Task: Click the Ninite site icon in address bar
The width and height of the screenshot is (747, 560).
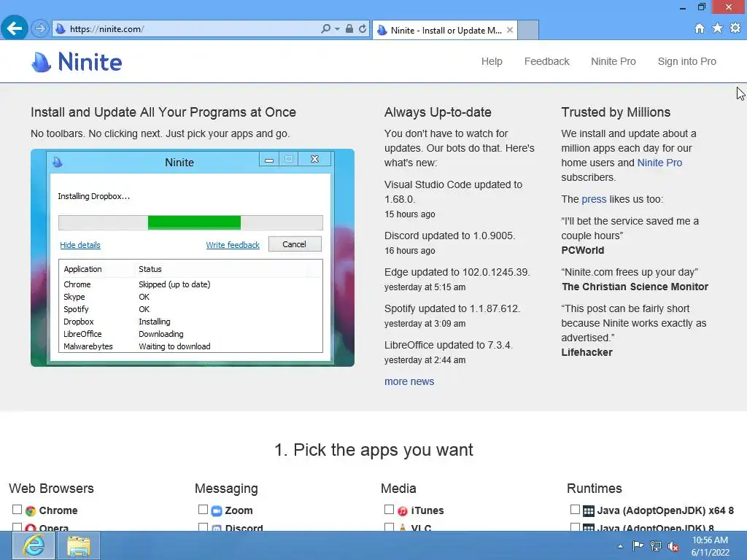Action: click(60, 28)
